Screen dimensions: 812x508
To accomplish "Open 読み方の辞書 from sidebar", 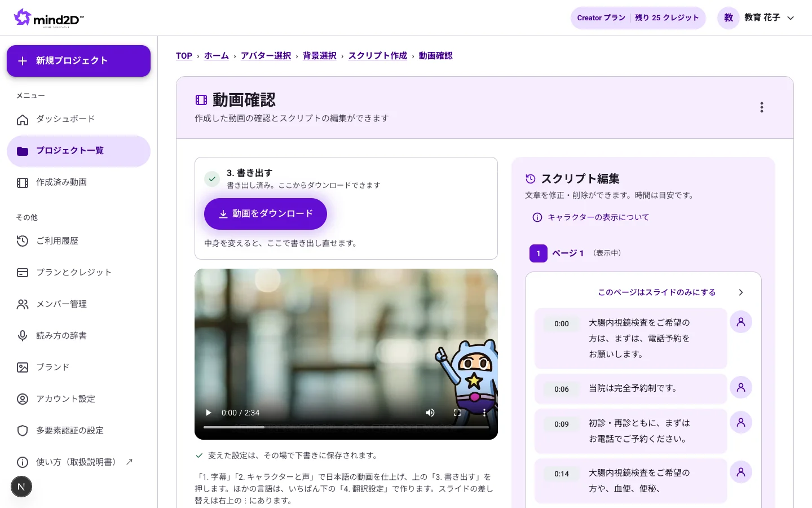I will [78, 336].
